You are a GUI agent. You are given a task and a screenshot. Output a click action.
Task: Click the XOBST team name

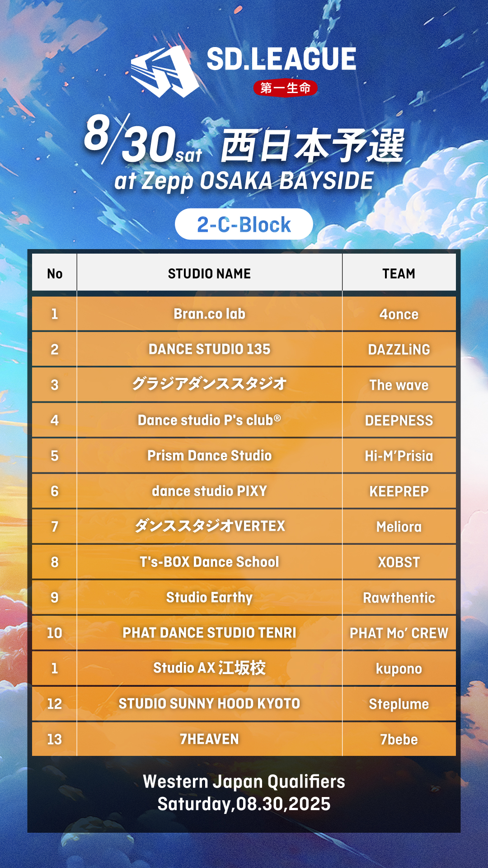tap(399, 562)
